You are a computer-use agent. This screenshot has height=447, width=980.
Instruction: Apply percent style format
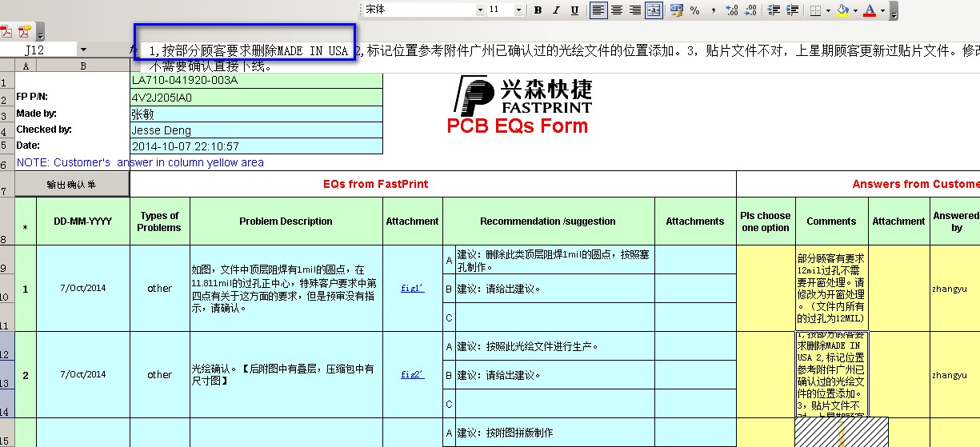tap(694, 10)
